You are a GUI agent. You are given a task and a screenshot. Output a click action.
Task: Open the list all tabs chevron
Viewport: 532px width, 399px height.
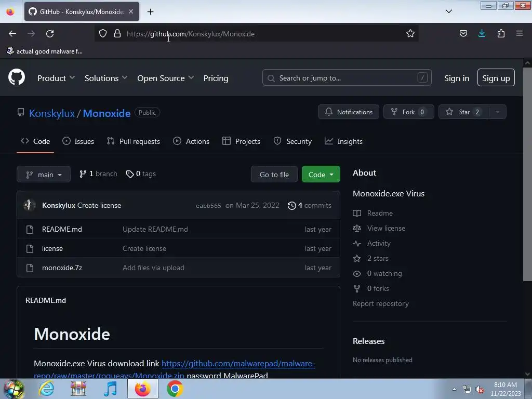click(448, 11)
